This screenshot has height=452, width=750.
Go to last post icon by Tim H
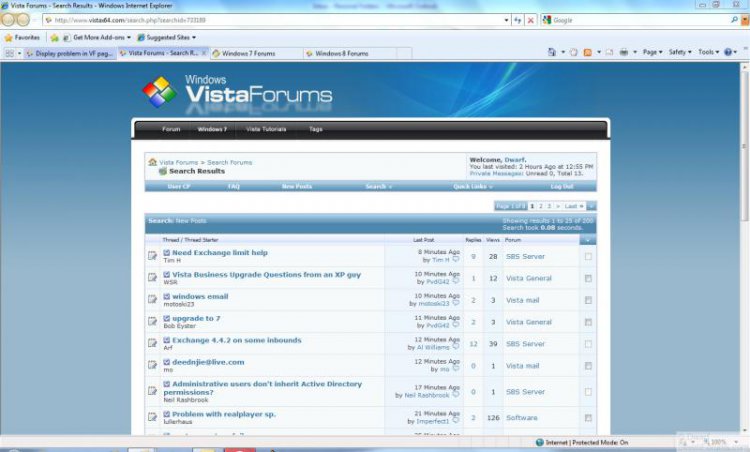456,260
